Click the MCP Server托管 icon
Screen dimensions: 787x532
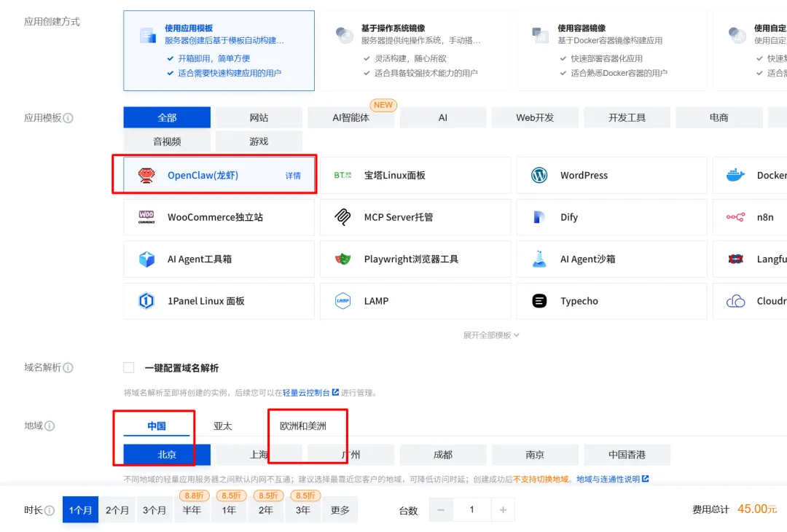pos(342,217)
